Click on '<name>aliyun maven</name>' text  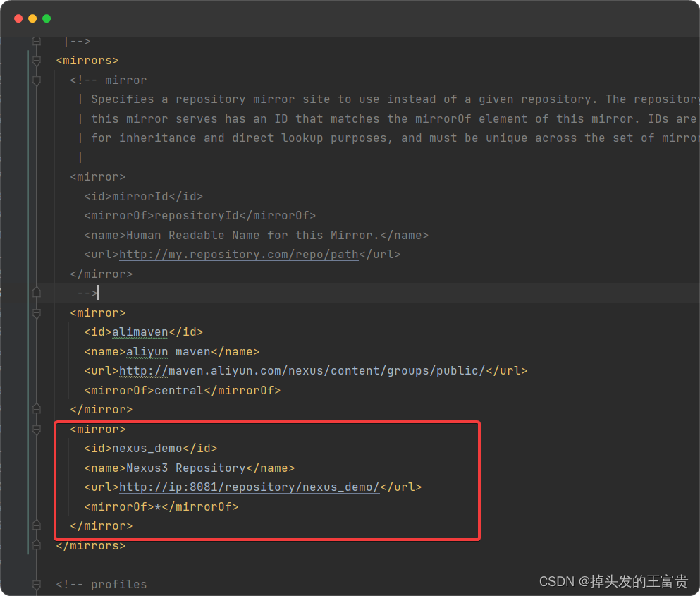click(x=172, y=352)
